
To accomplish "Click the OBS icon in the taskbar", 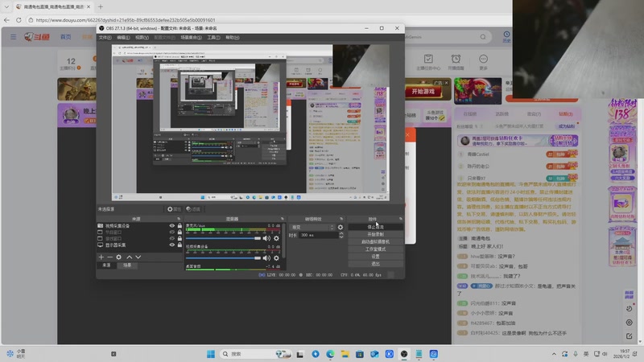I will pyautogui.click(x=404, y=354).
